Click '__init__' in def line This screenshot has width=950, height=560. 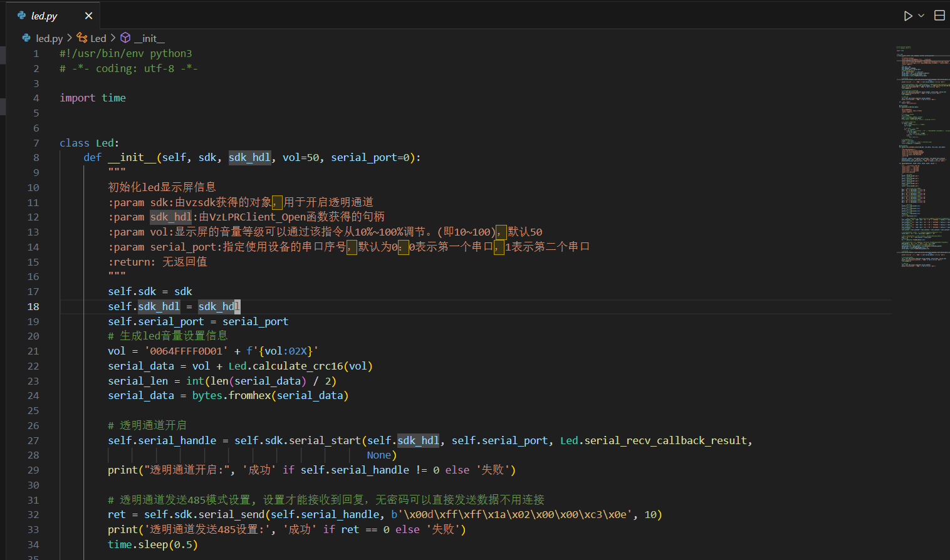click(132, 158)
